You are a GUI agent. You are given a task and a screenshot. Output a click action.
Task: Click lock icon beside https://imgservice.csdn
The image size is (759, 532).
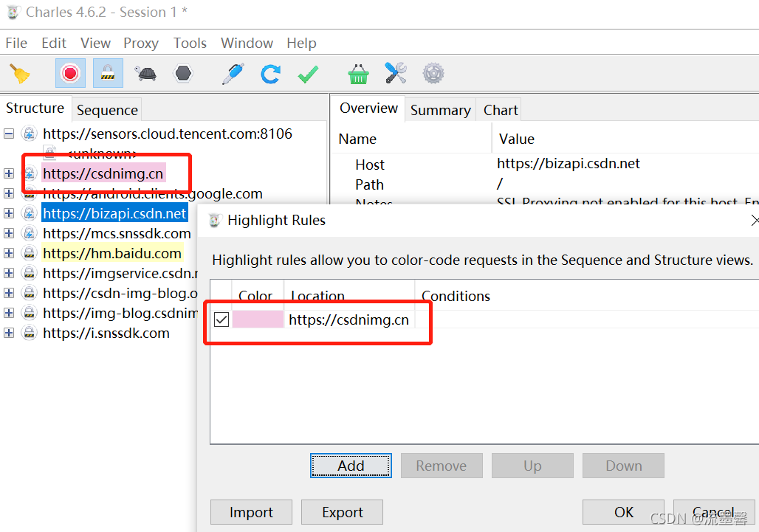click(30, 273)
